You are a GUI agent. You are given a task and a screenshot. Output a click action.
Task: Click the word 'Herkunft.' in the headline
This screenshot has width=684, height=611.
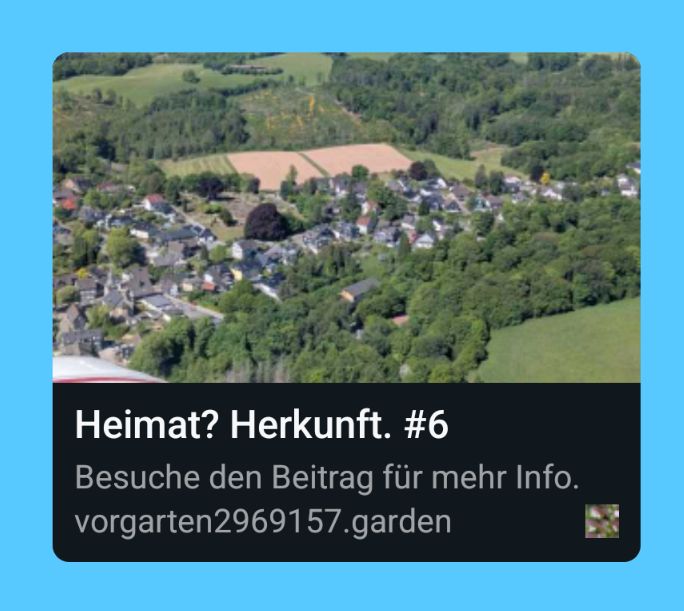pyautogui.click(x=311, y=425)
